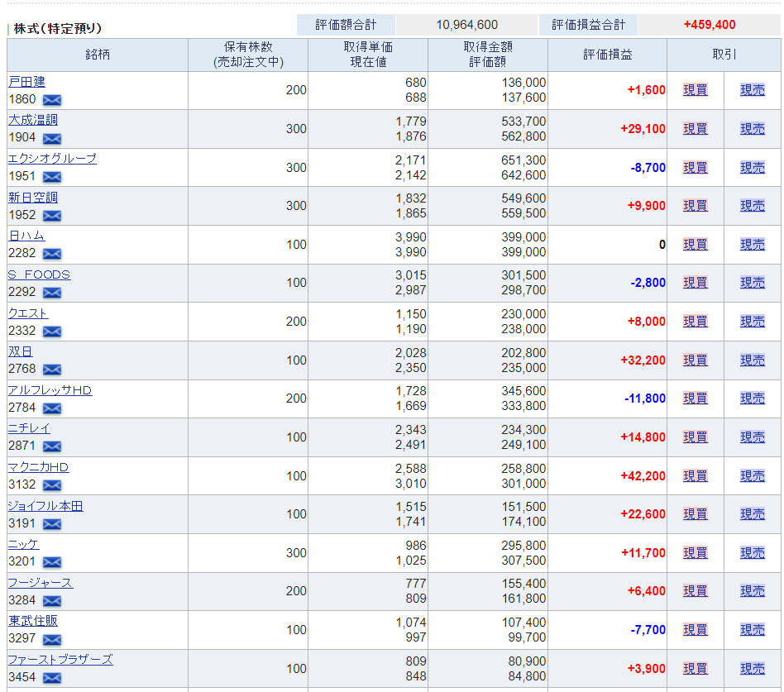Click 現買 in the 日ハム row

696,244
